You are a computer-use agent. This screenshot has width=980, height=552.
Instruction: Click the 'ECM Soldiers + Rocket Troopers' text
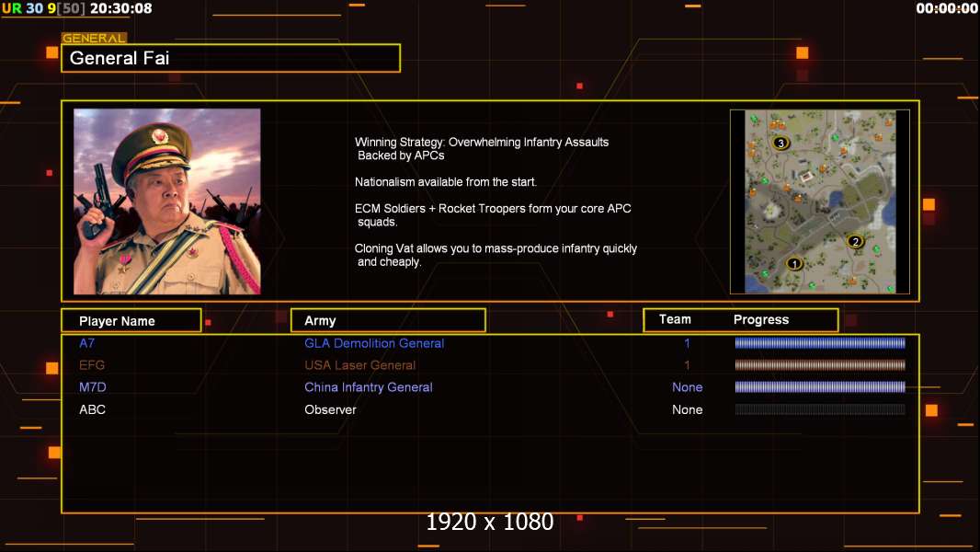493,215
